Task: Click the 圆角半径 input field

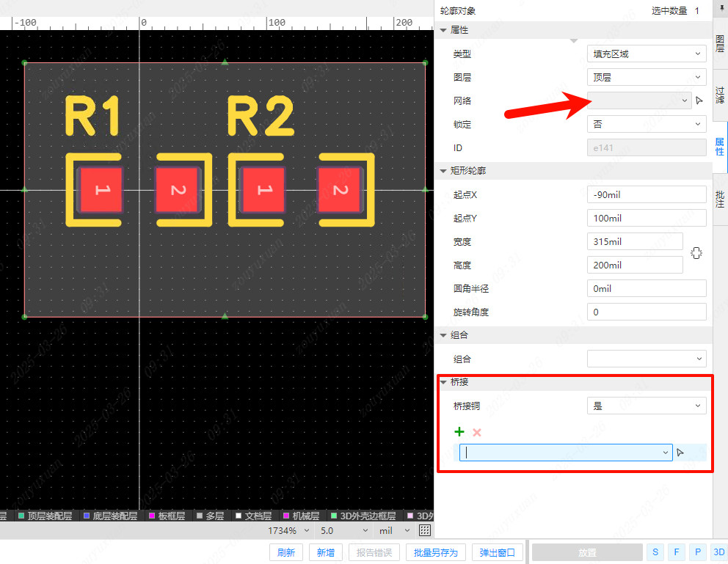Action: click(x=647, y=288)
